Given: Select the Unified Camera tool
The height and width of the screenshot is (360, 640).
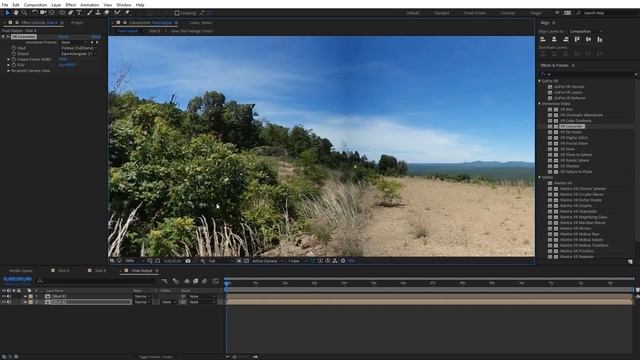Looking at the screenshot, I should [x=43, y=13].
